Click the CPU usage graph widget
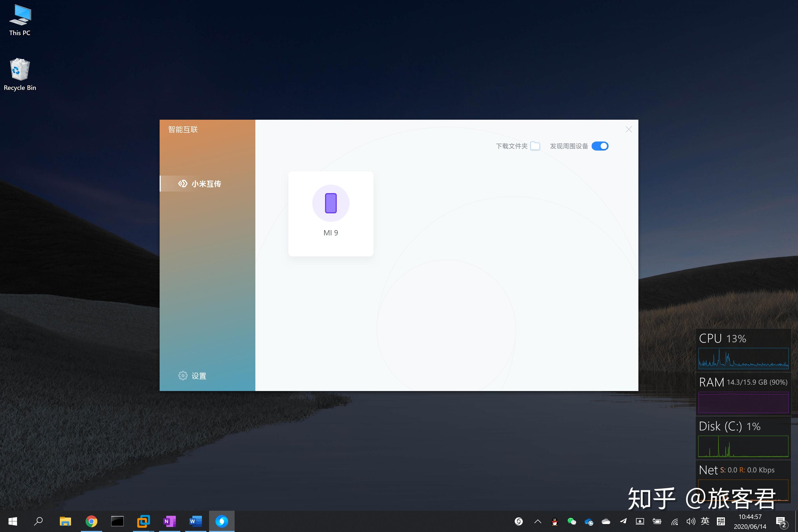 coord(743,358)
